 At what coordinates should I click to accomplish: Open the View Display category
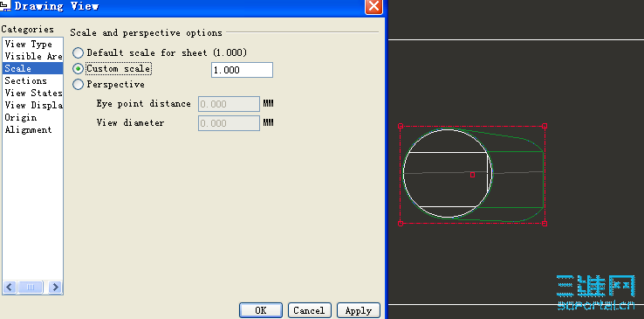(x=32, y=105)
